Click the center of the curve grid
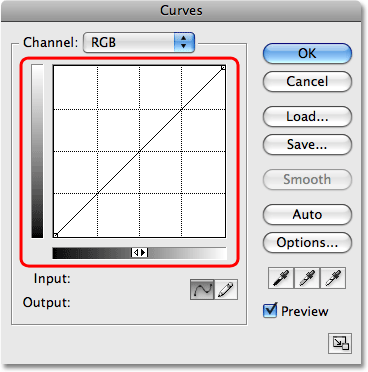 [x=139, y=151]
